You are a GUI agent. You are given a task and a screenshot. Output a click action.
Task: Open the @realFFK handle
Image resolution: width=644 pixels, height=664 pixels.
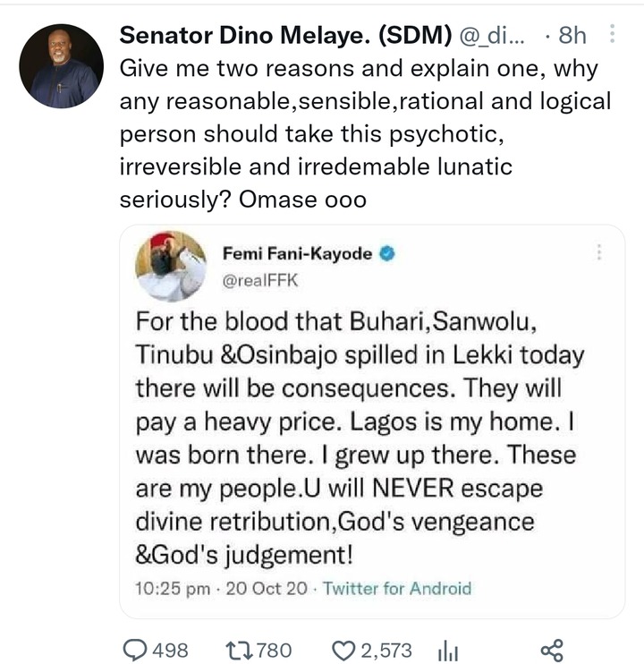[x=260, y=280]
